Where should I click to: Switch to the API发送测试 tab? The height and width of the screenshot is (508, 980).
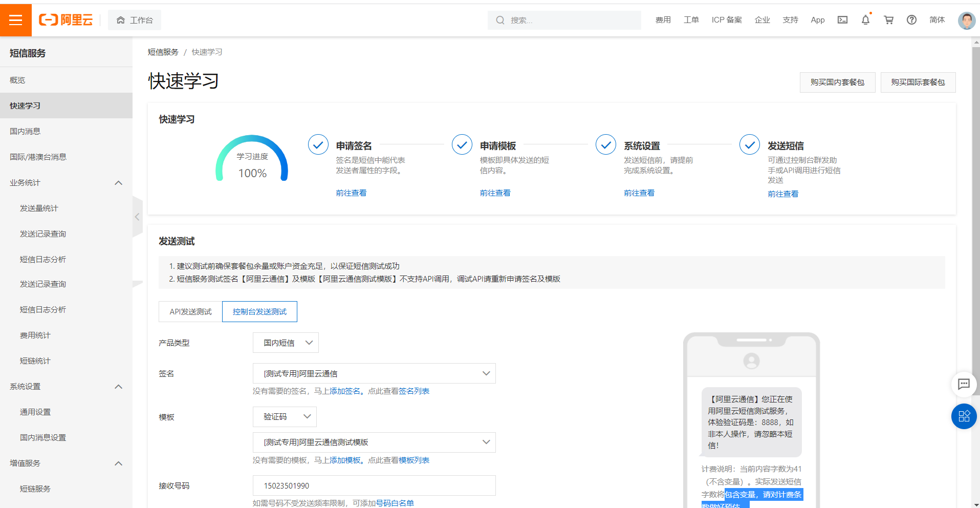click(190, 311)
